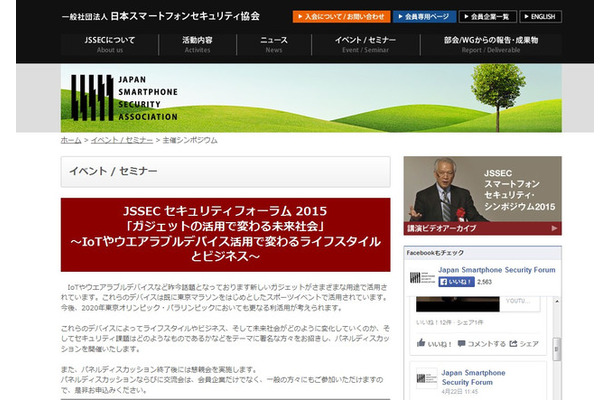Go to イベント/セミナー breadcrumb link
This screenshot has height=400, width=610.
tap(122, 140)
